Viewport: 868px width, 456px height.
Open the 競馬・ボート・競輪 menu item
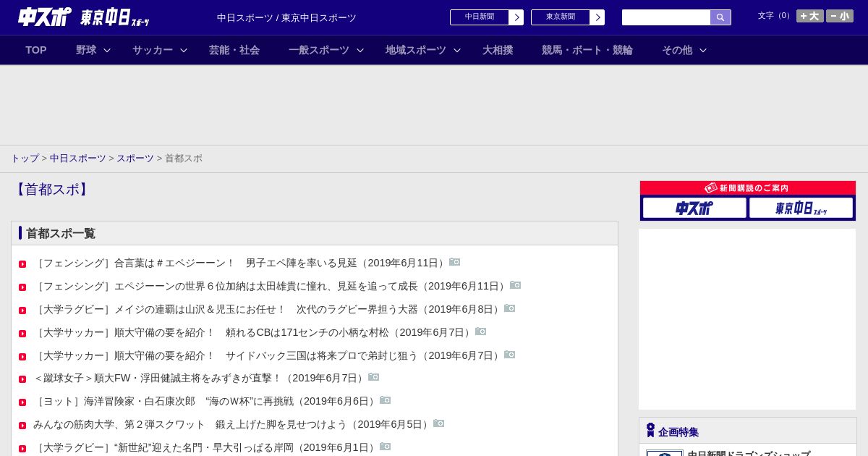click(x=587, y=50)
